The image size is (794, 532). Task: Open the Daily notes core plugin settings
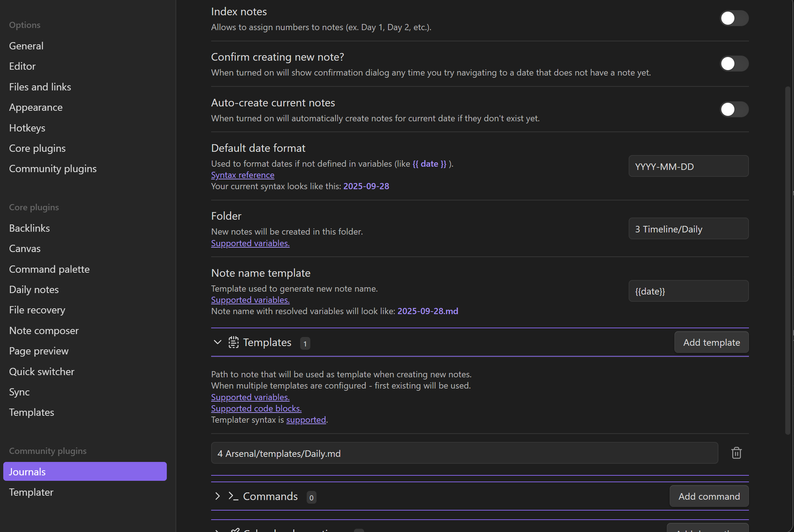point(34,290)
